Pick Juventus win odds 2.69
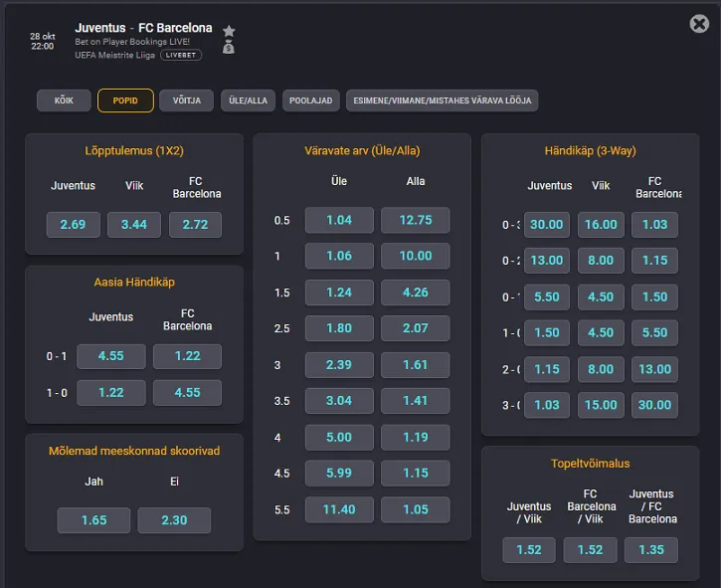The width and height of the screenshot is (721, 588). click(73, 225)
